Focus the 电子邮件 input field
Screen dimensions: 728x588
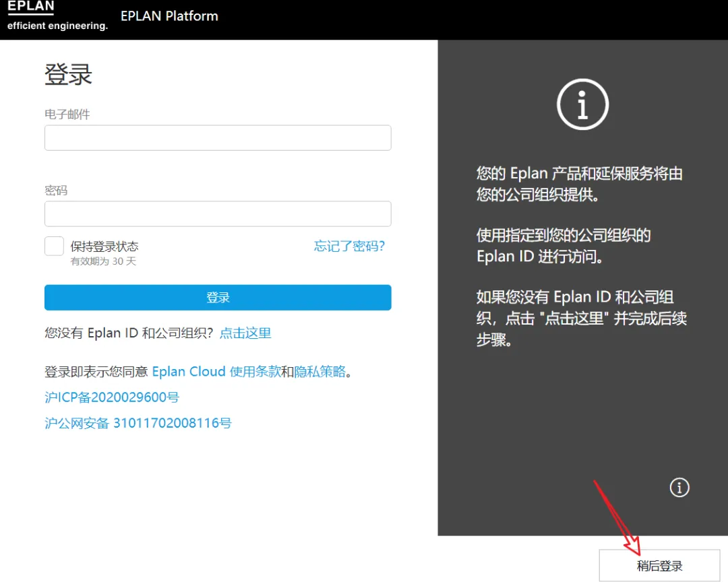click(218, 138)
